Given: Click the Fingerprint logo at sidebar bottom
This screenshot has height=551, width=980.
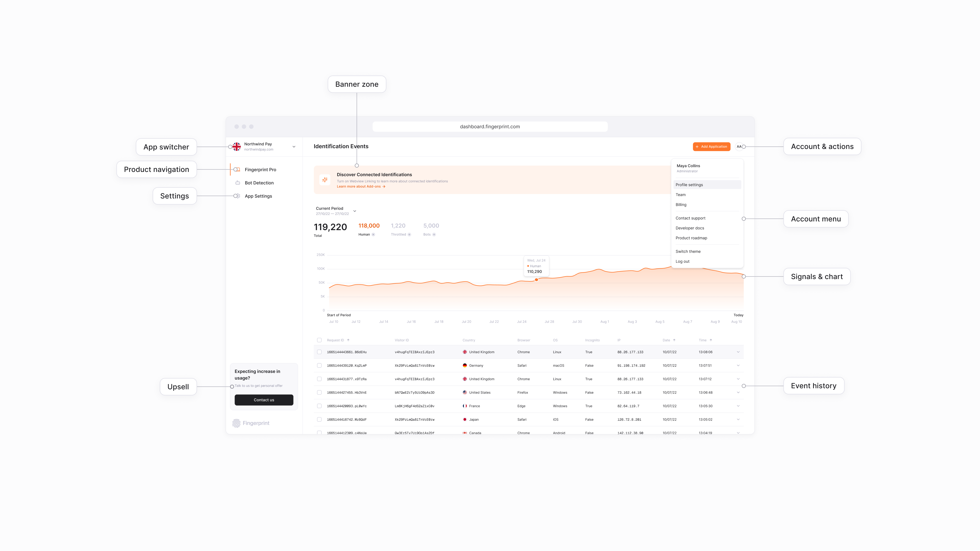Looking at the screenshot, I should [251, 423].
